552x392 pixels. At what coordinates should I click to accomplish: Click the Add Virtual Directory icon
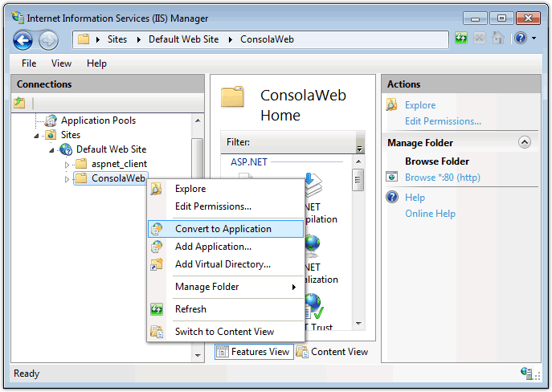pyautogui.click(x=157, y=264)
